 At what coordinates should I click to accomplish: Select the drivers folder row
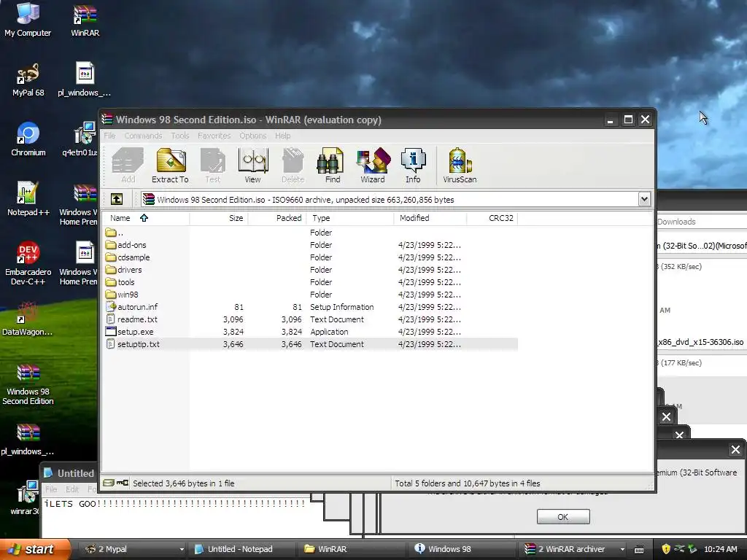pyautogui.click(x=311, y=270)
